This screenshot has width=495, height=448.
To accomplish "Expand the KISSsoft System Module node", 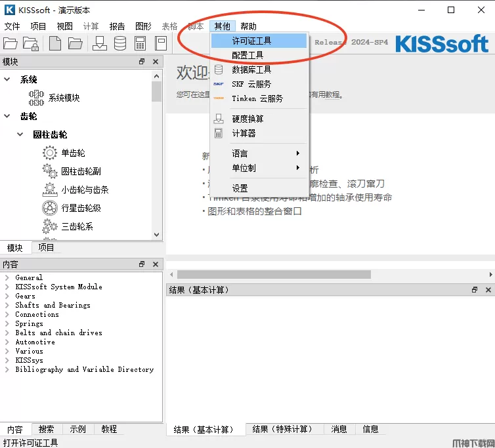I will click(7, 287).
